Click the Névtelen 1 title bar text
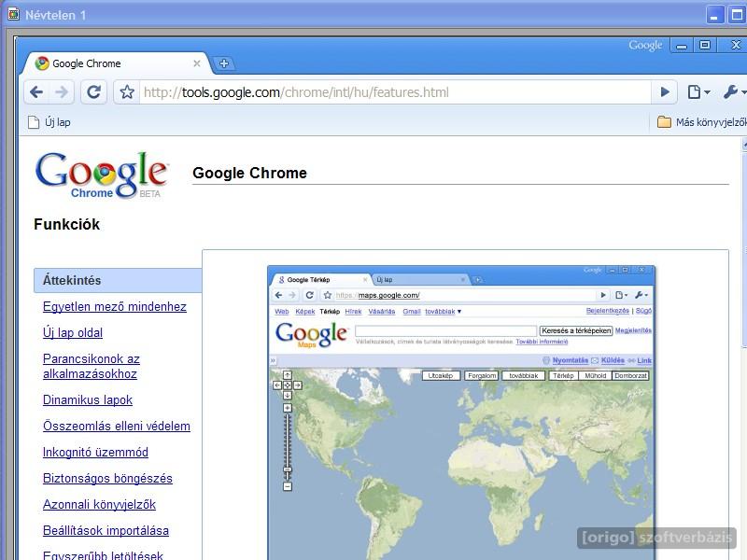The width and height of the screenshot is (747, 560). pyautogui.click(x=56, y=15)
